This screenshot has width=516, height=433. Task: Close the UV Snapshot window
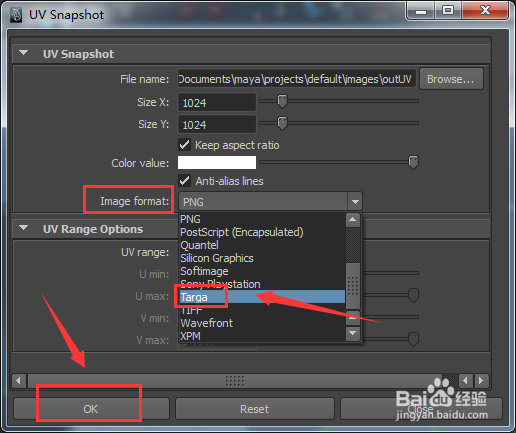click(x=485, y=11)
